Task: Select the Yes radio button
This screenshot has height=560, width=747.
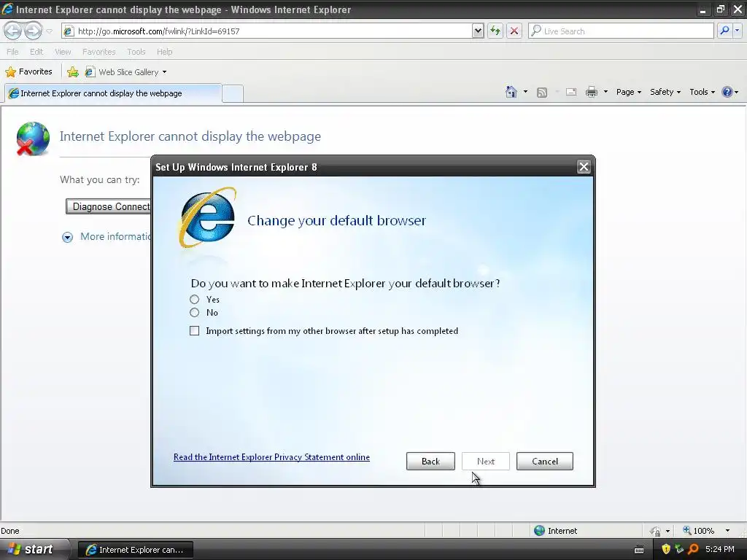Action: (x=194, y=300)
